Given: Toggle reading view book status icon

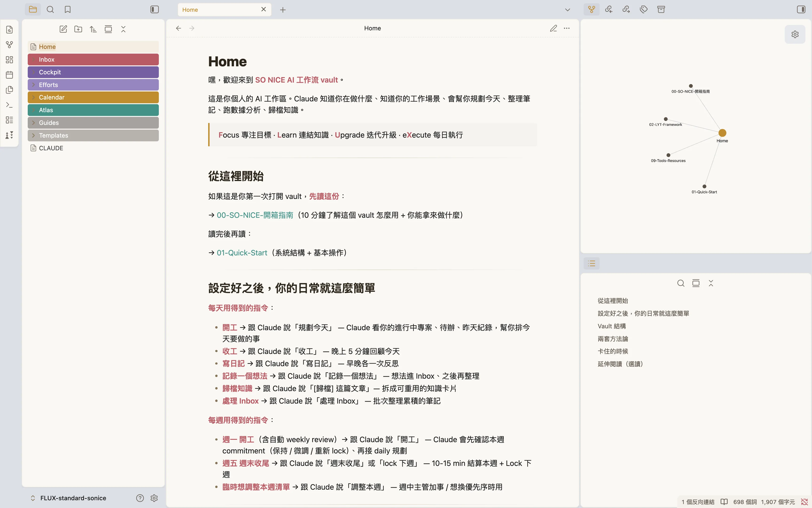Looking at the screenshot, I should [724, 502].
